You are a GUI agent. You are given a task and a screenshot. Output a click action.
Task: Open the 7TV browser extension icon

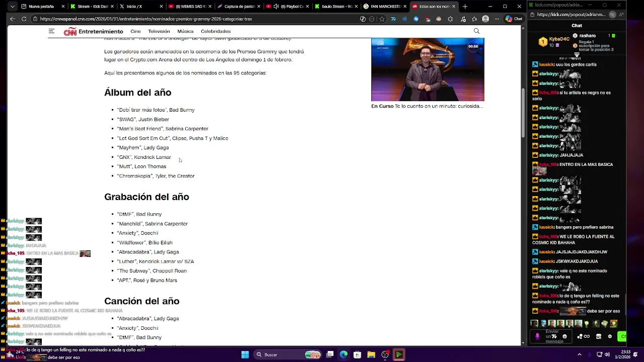tap(393, 19)
